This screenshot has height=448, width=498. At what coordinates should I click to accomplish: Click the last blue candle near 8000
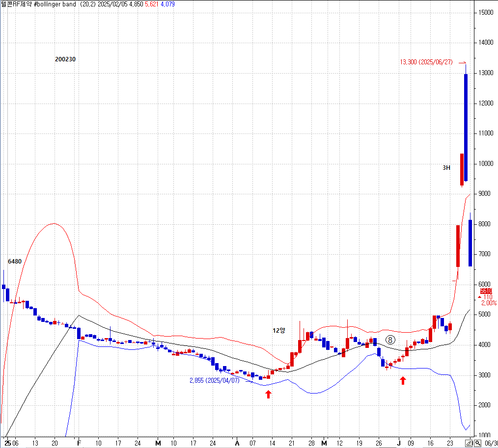470,243
